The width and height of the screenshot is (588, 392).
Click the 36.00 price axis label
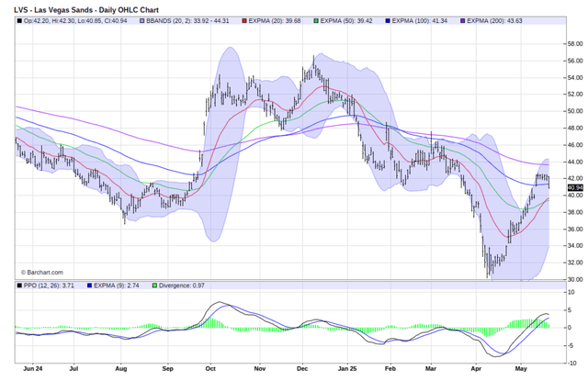[x=575, y=229]
